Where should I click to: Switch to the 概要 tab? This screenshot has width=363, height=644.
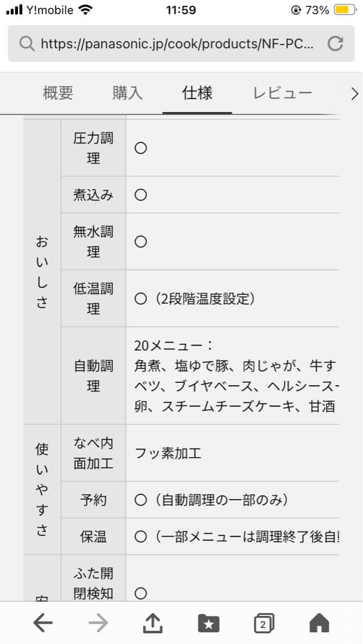click(x=58, y=93)
